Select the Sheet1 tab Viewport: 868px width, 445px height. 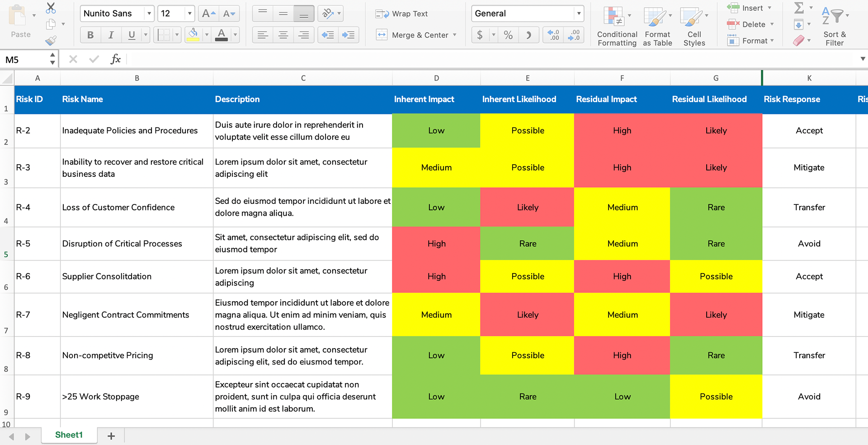[69, 435]
